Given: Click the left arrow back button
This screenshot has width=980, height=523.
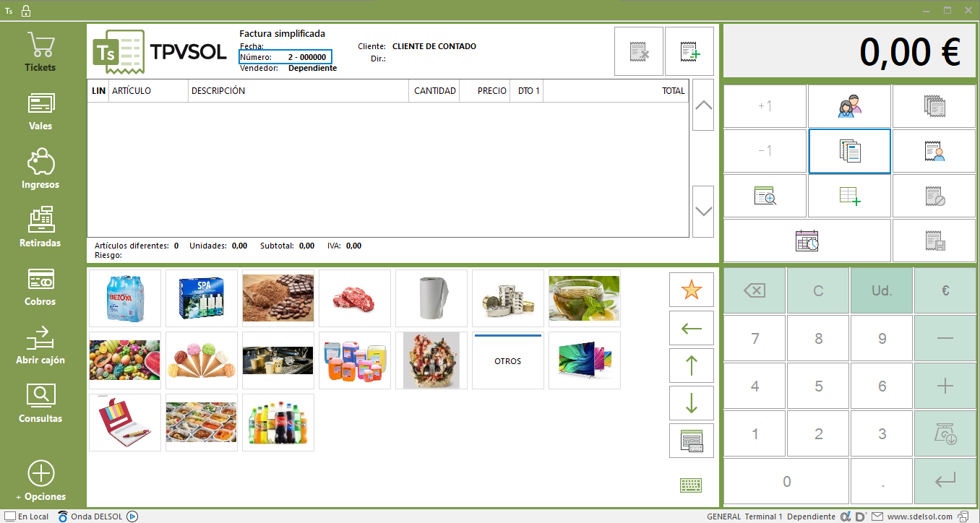Looking at the screenshot, I should pyautogui.click(x=692, y=328).
